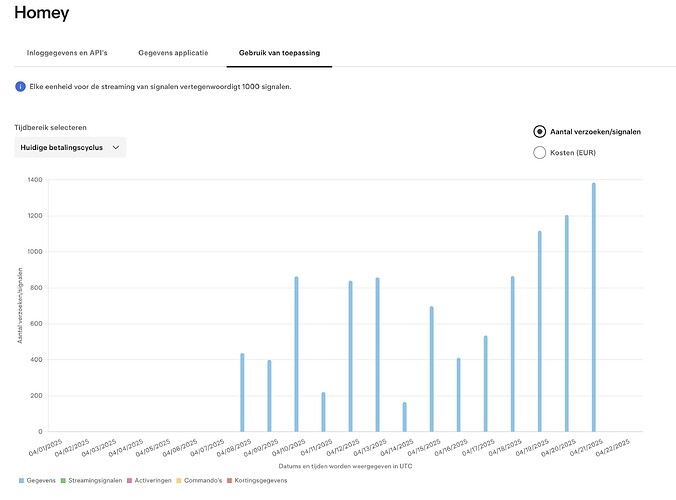Click the bar for 04/14/2025
The height and width of the screenshot is (500, 676).
(x=404, y=417)
